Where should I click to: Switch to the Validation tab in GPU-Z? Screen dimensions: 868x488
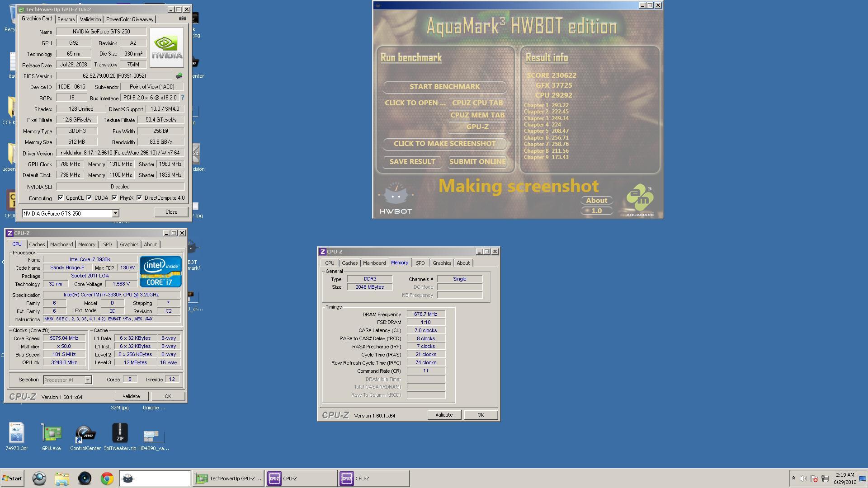pyautogui.click(x=90, y=19)
